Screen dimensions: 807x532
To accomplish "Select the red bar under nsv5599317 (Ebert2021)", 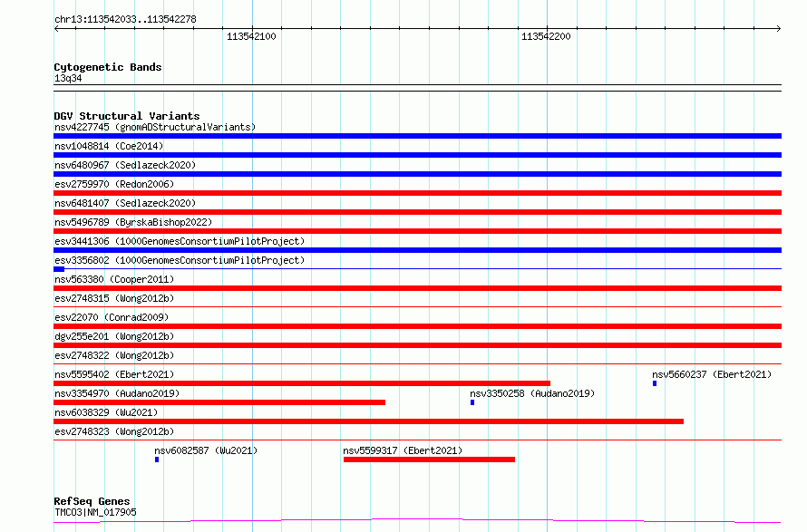I will coord(429,459).
